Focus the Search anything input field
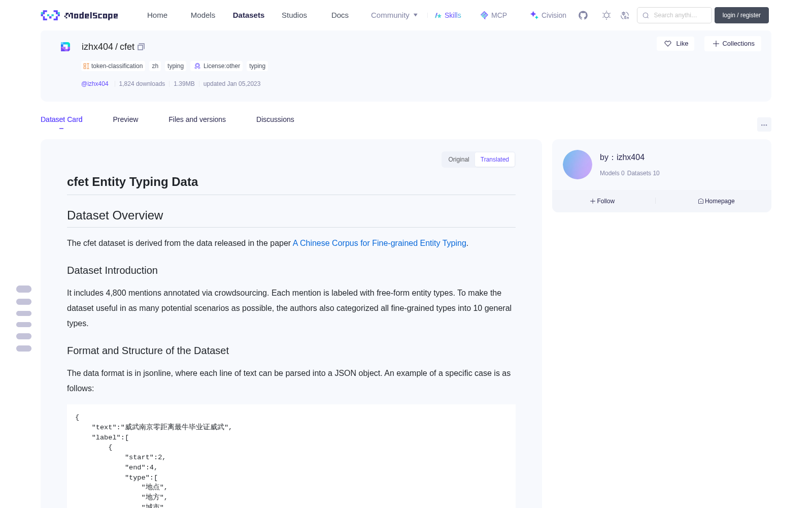Viewport: 812px width, 508px height. (x=674, y=15)
